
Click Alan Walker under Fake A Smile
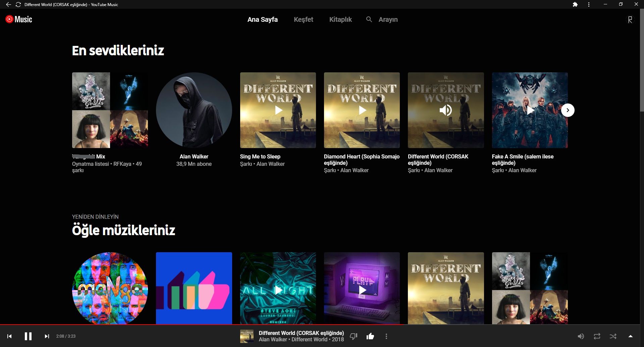coord(522,170)
